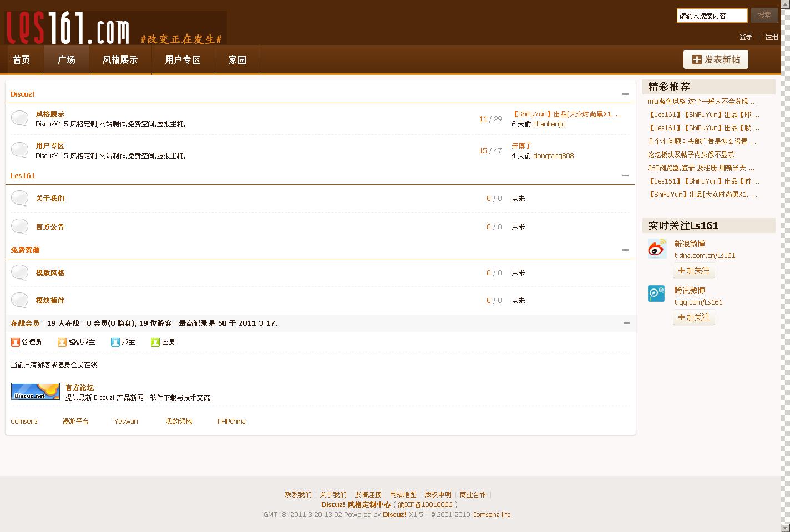This screenshot has width=790, height=532.
Task: Open recommended post 几个小问题：头部广告是怎么设置
Action: (x=702, y=141)
